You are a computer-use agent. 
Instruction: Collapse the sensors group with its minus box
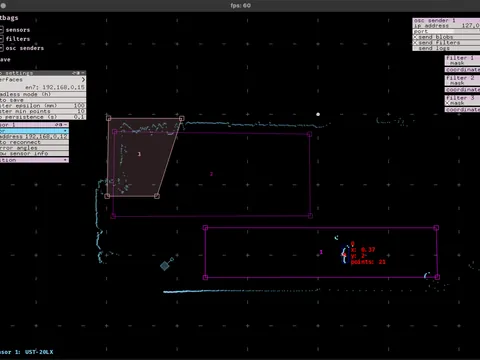(x=1, y=30)
